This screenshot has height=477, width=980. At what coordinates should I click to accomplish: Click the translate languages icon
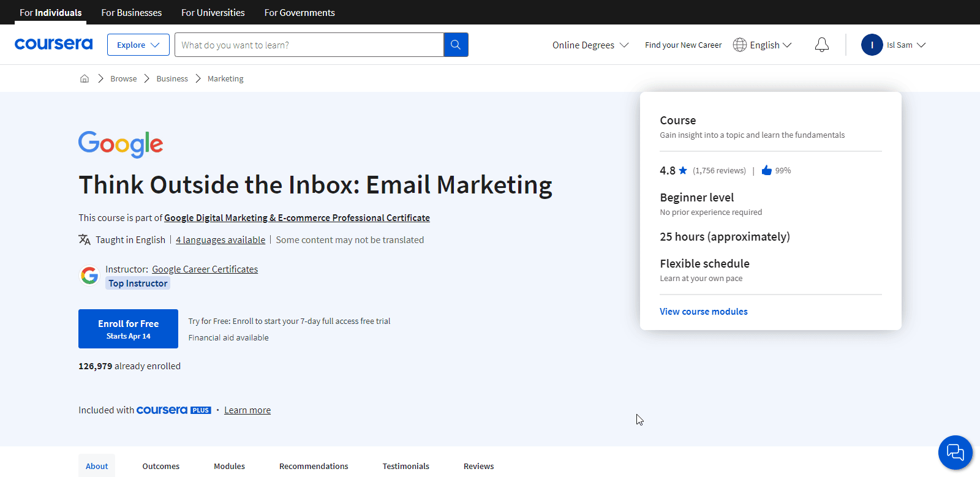click(85, 239)
